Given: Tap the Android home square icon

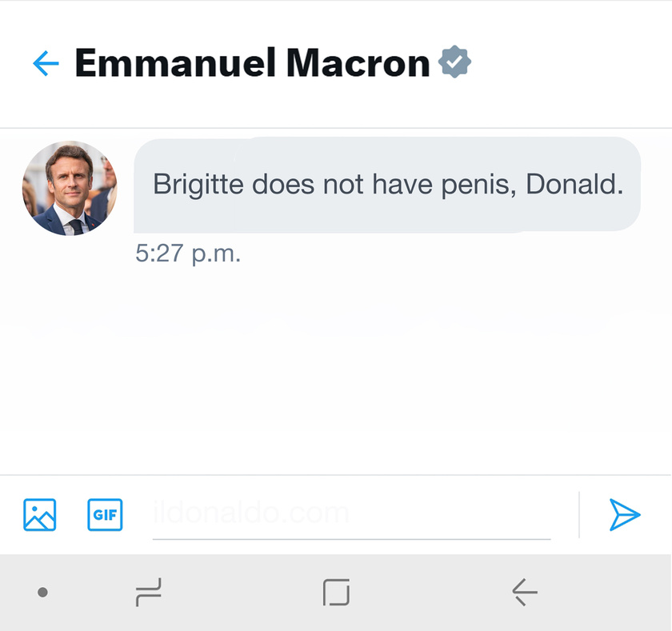Looking at the screenshot, I should (336, 593).
